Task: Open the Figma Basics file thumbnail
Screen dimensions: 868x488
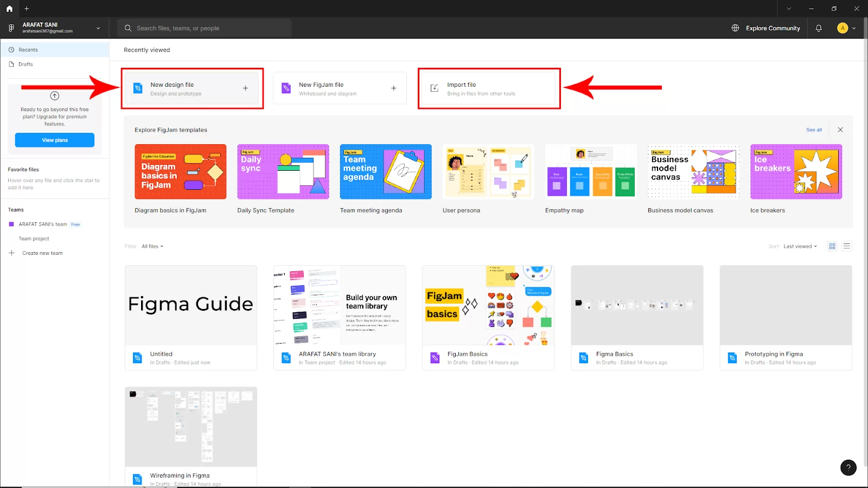Action: (637, 305)
